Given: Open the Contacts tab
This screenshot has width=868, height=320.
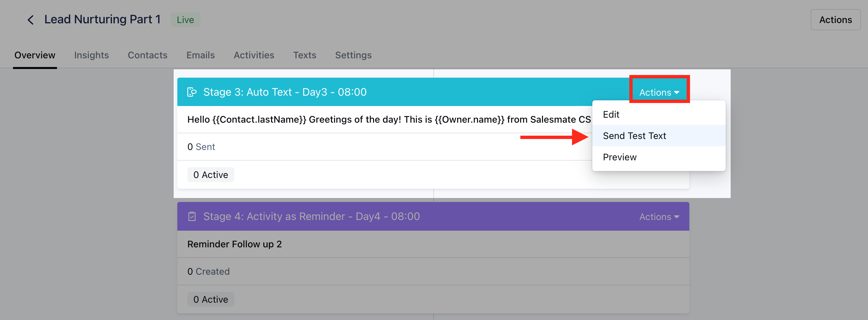Looking at the screenshot, I should 147,55.
